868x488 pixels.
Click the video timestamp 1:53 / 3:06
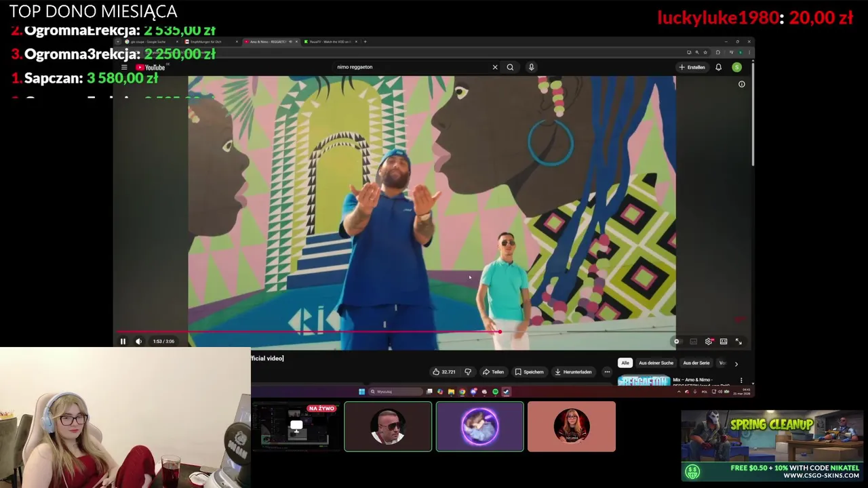[163, 342]
